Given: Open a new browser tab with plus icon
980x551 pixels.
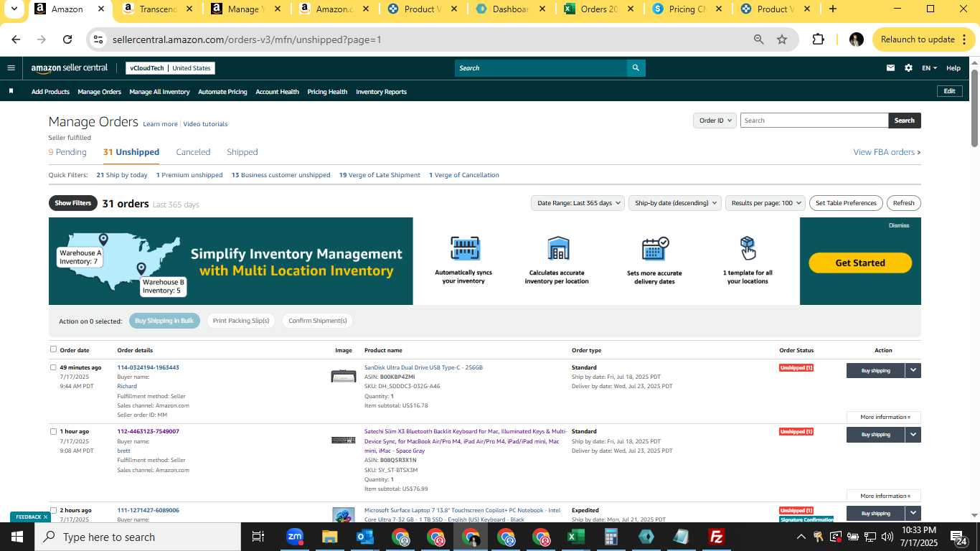Looking at the screenshot, I should coord(832,9).
